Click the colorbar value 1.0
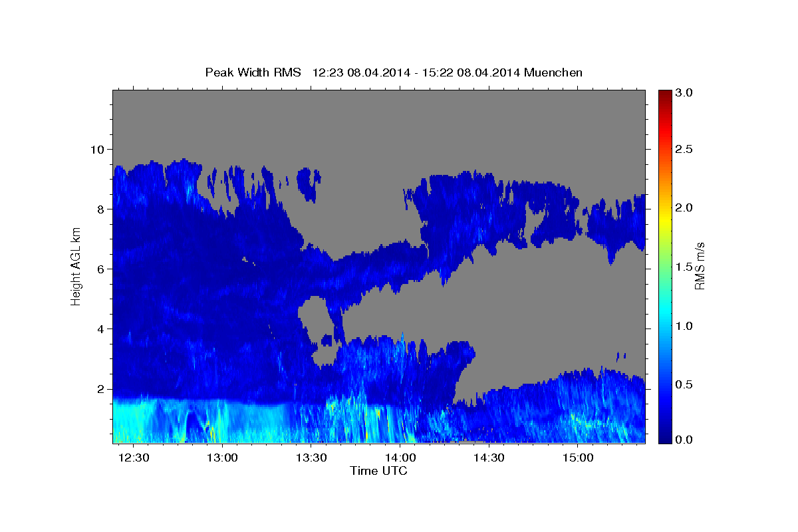 tap(684, 326)
